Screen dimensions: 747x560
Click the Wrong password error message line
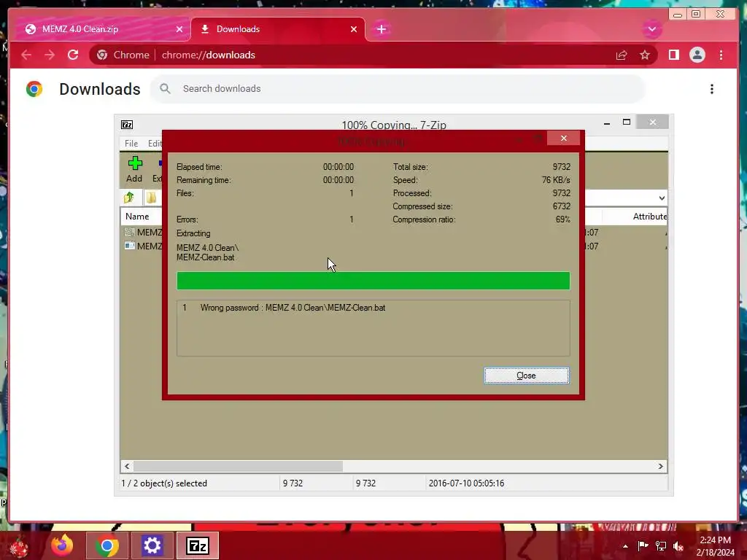[x=293, y=308]
